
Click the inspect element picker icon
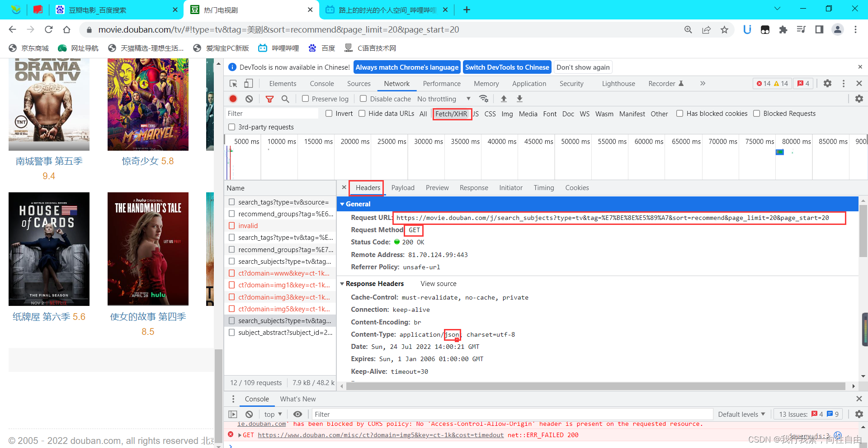[x=233, y=83]
